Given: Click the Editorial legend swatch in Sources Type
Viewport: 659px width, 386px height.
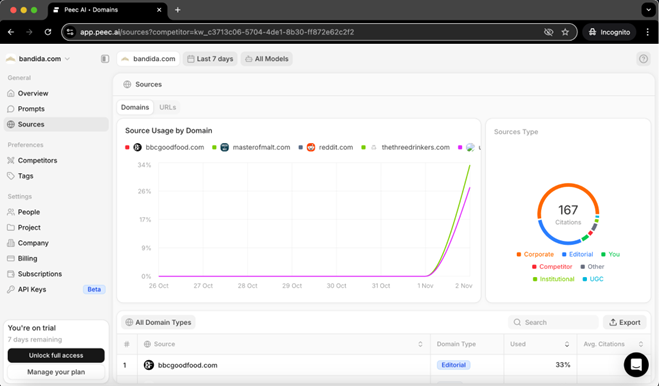Looking at the screenshot, I should pyautogui.click(x=564, y=254).
